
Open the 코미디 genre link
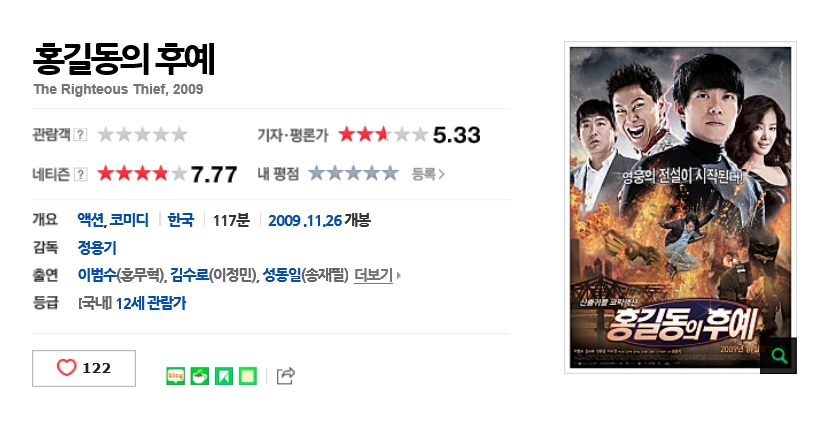129,220
